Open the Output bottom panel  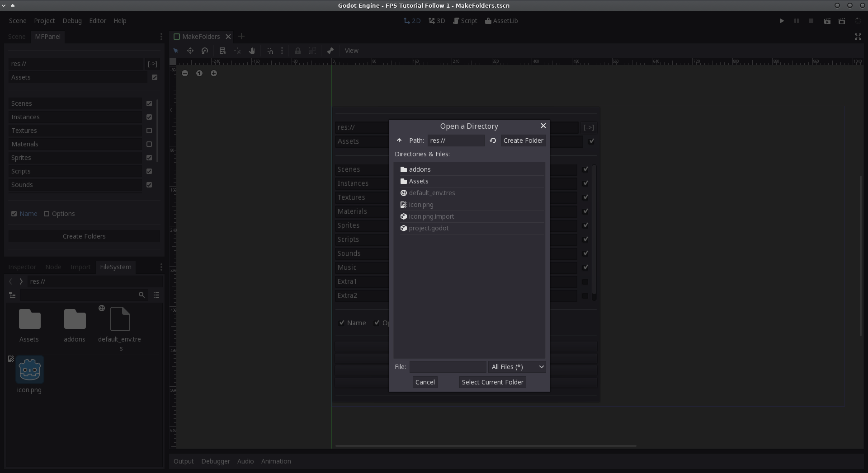(184, 461)
